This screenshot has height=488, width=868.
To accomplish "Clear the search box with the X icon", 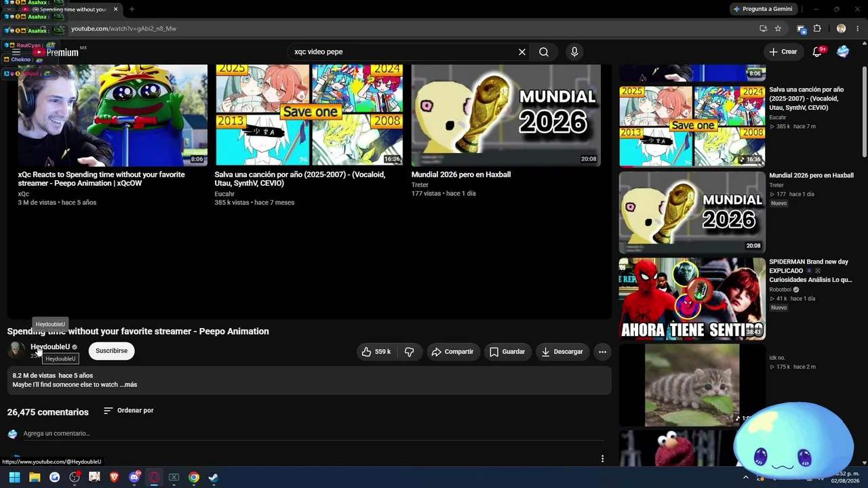I will point(522,52).
